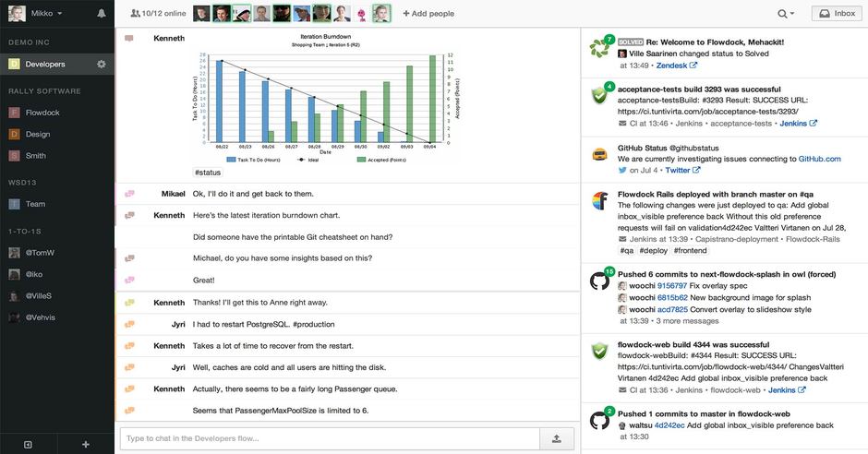
Task: Click Kenneth's burndown chart thread icon
Action: point(129,39)
